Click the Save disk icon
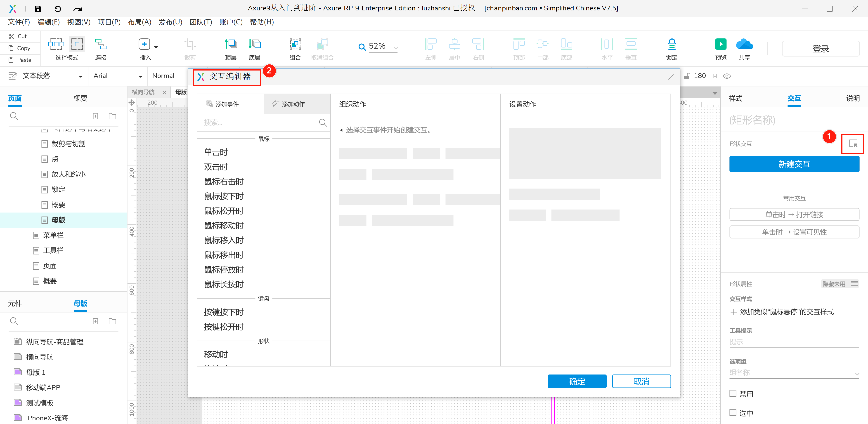868x424 pixels. coord(38,9)
